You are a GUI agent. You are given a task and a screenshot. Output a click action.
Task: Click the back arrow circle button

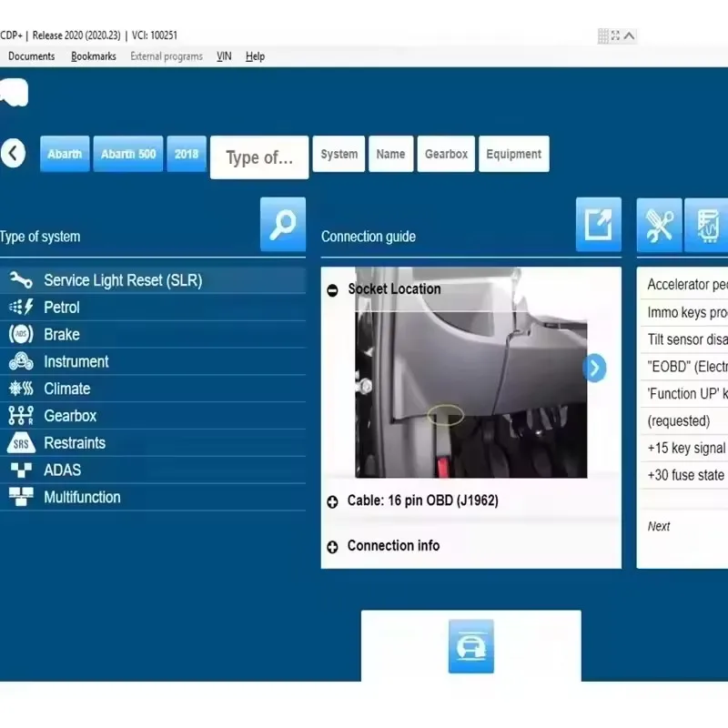tap(13, 153)
